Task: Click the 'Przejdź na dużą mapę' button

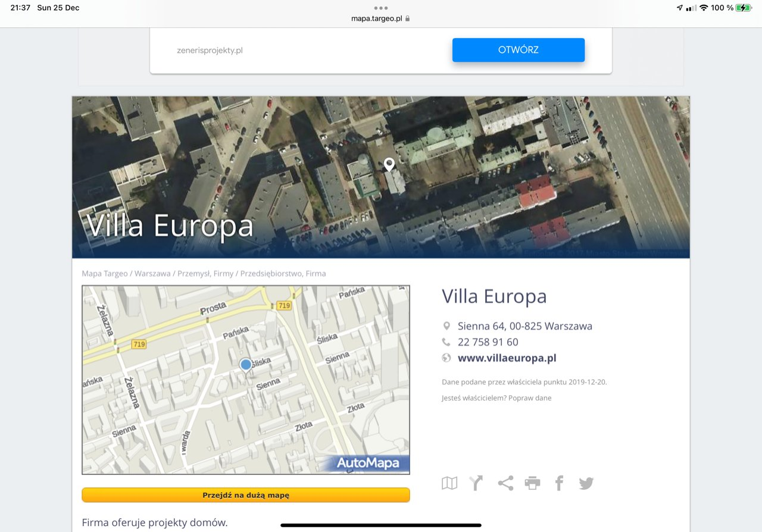Action: [246, 495]
